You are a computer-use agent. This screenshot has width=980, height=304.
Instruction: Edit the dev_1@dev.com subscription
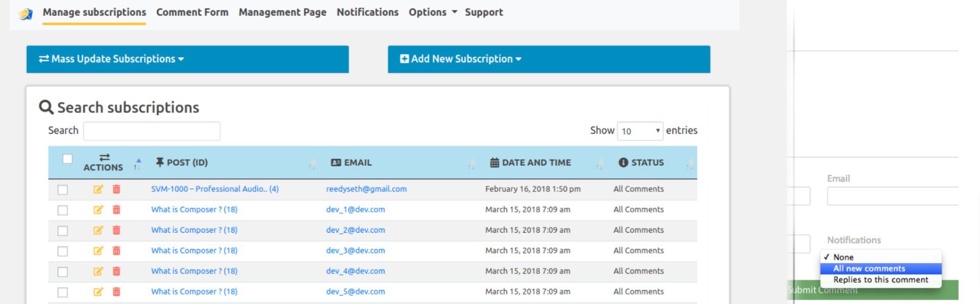click(x=98, y=210)
